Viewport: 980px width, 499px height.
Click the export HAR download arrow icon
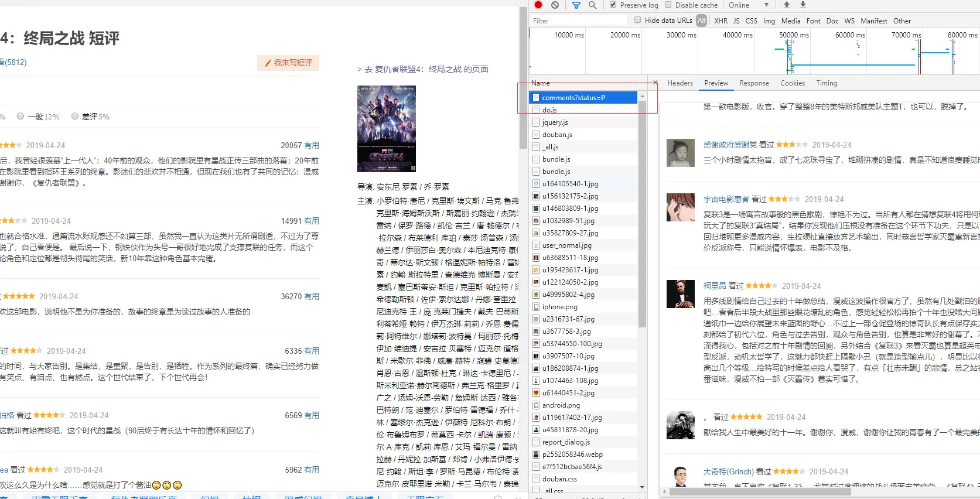pyautogui.click(x=803, y=5)
